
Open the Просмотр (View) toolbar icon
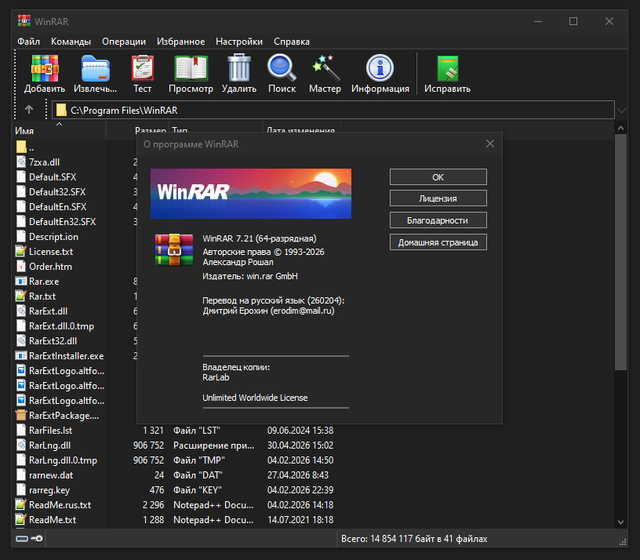click(191, 68)
